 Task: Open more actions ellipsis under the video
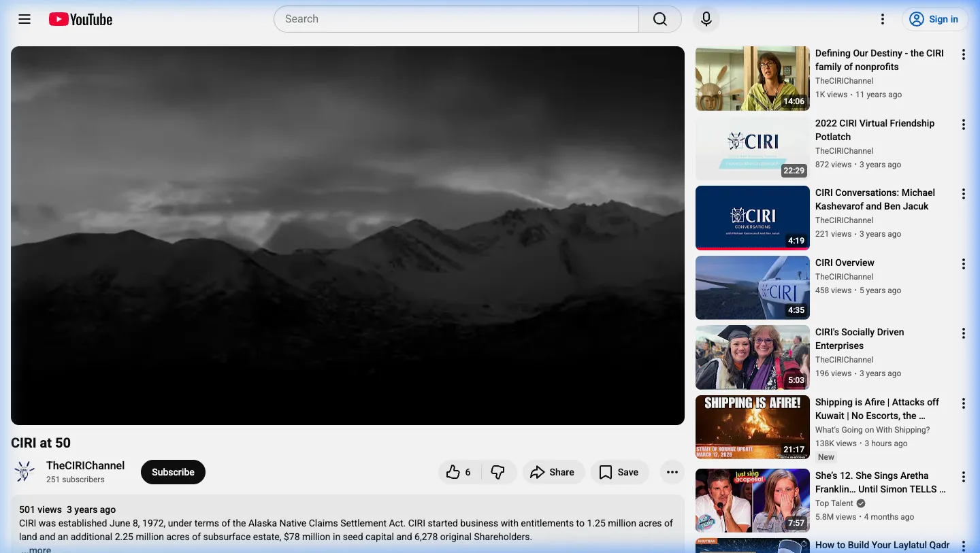tap(672, 472)
